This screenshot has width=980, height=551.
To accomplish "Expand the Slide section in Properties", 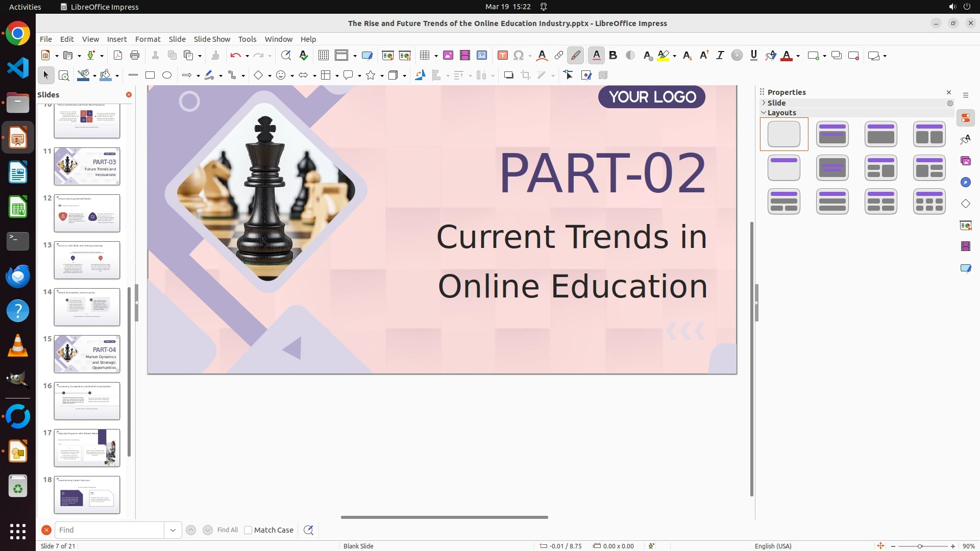I will [x=764, y=103].
